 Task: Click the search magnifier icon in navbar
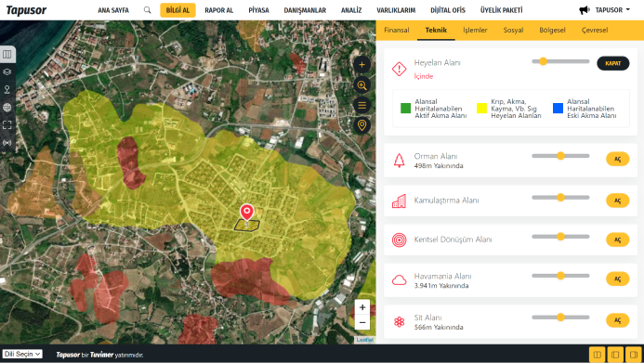tap(148, 10)
